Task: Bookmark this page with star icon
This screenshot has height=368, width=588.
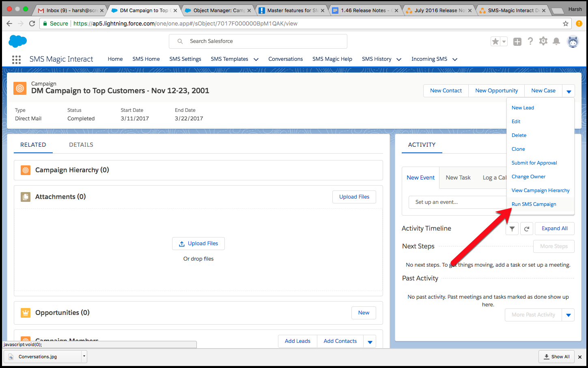Action: click(x=566, y=24)
